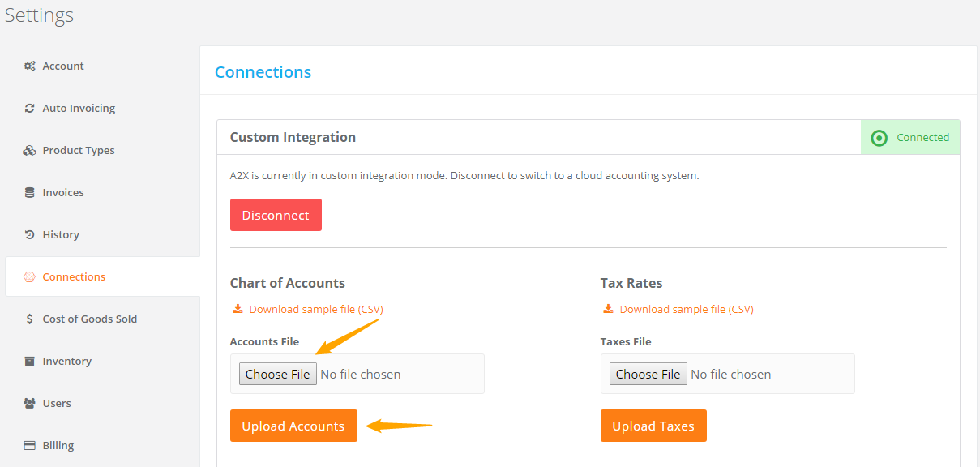The width and height of the screenshot is (980, 467).
Task: Disconnect the custom integration
Action: point(276,214)
